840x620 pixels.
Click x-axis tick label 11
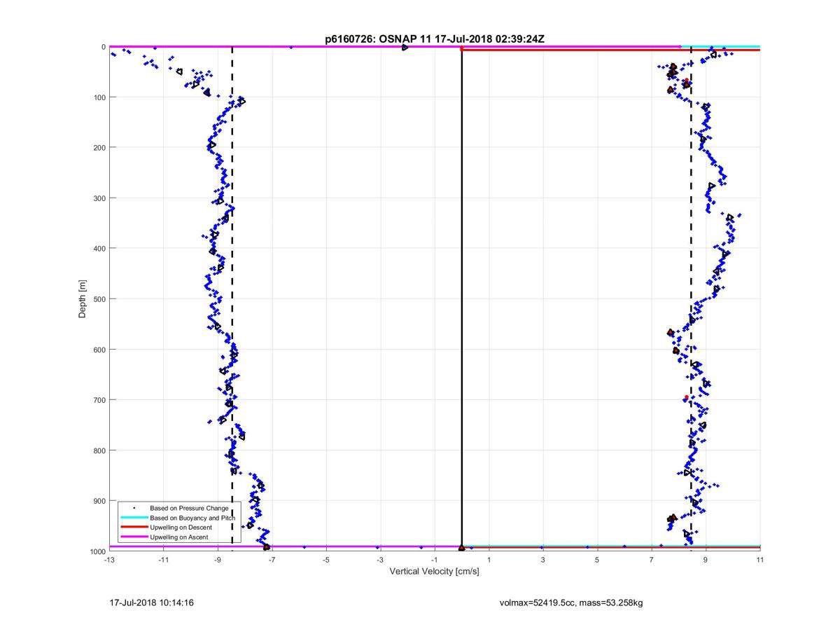click(x=760, y=559)
